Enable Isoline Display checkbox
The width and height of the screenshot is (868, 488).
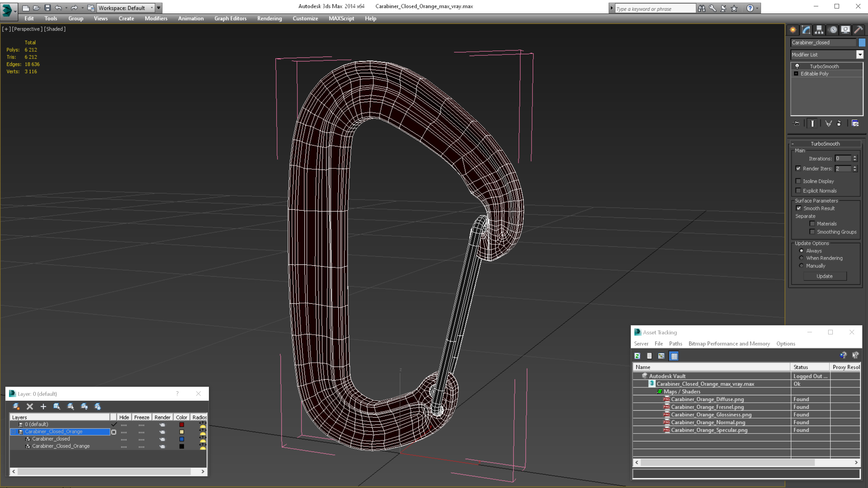(798, 181)
